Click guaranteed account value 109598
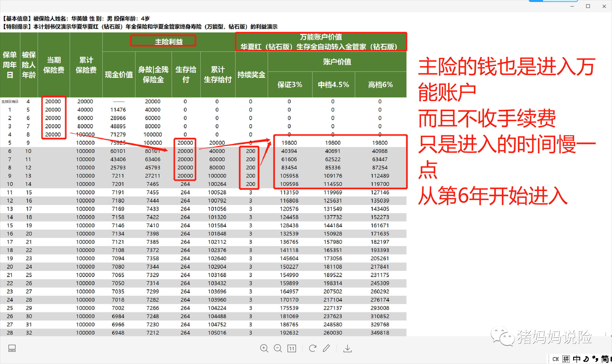 click(289, 184)
